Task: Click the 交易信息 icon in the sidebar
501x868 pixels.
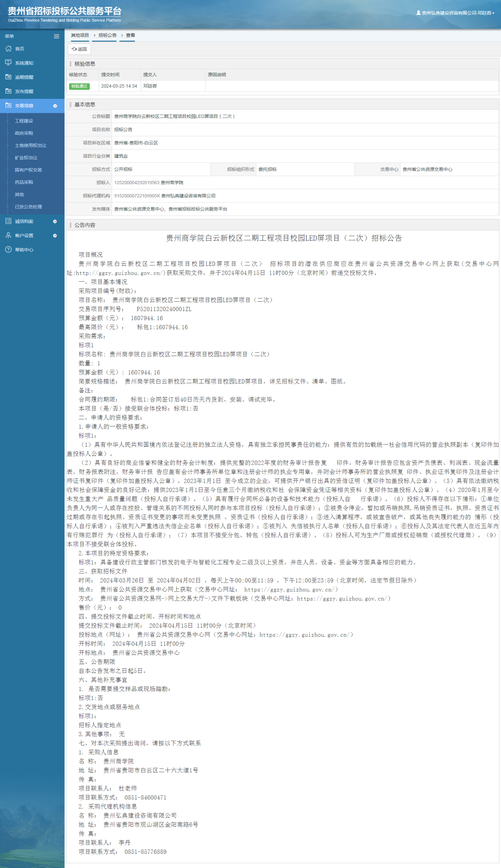Action: (8, 105)
